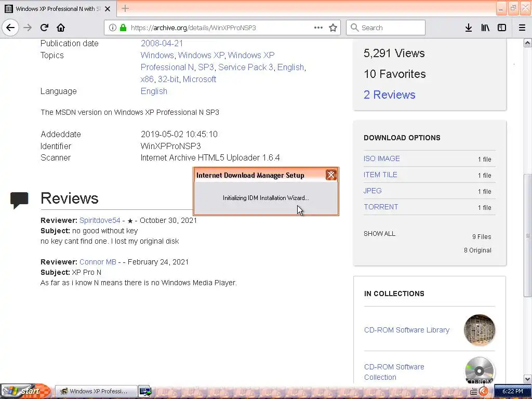Open the Service Pack 3 topic link
The image size is (532, 399).
pos(246,67)
